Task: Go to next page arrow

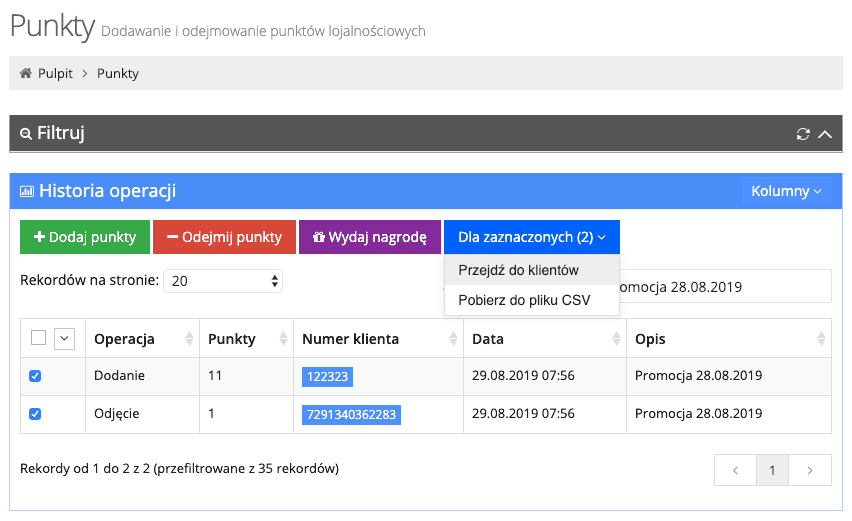Action: [x=810, y=470]
